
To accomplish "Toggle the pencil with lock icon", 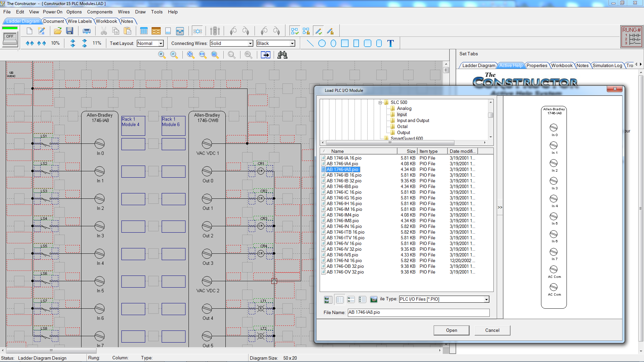I will pyautogui.click(x=330, y=31).
